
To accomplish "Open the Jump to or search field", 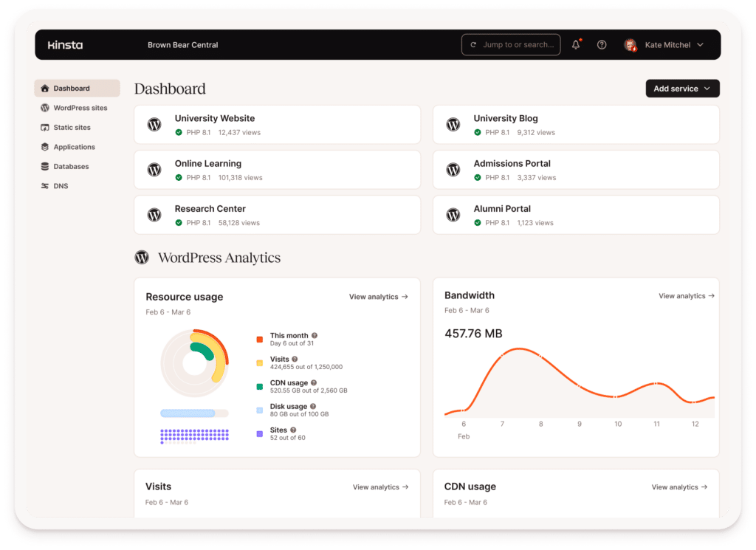I will (510, 44).
